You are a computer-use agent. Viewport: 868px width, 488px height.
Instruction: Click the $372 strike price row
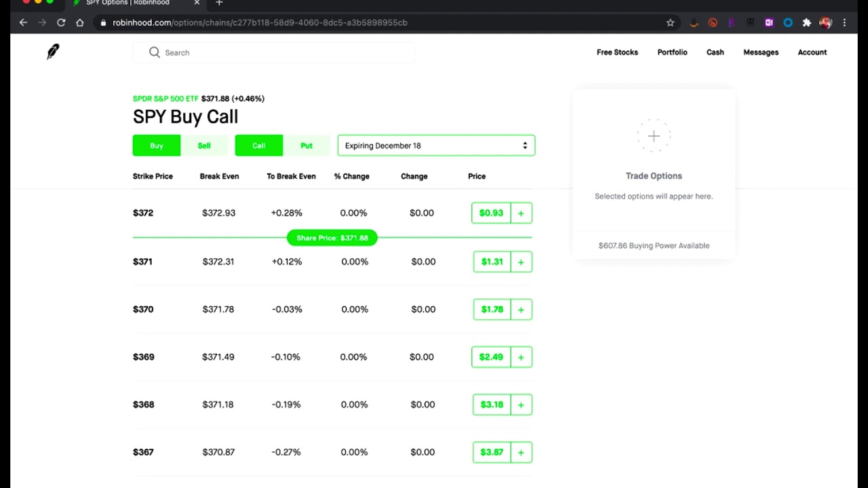tap(332, 213)
